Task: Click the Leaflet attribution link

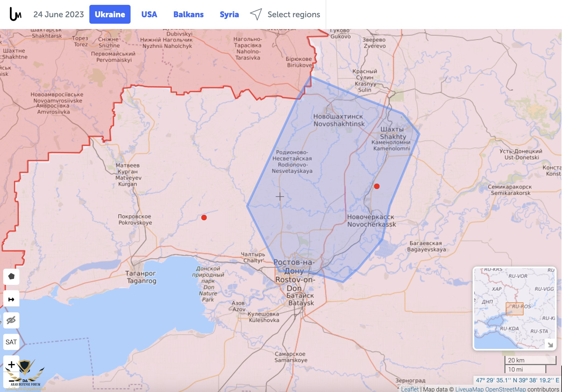Action: (x=410, y=389)
